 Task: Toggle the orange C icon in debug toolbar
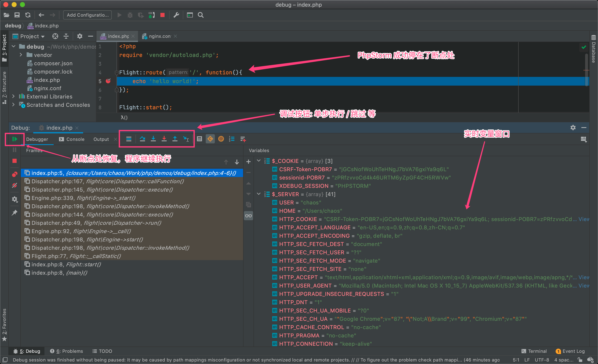[210, 139]
